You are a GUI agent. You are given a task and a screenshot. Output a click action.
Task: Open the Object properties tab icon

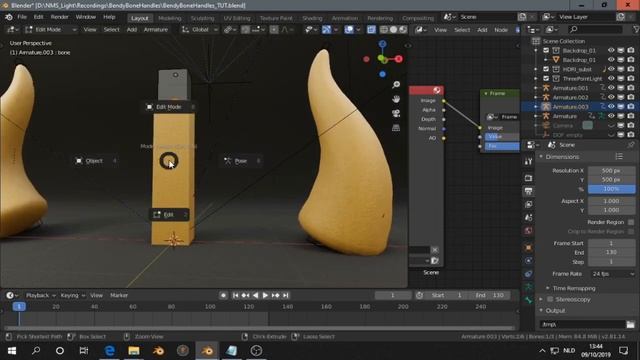(x=529, y=247)
